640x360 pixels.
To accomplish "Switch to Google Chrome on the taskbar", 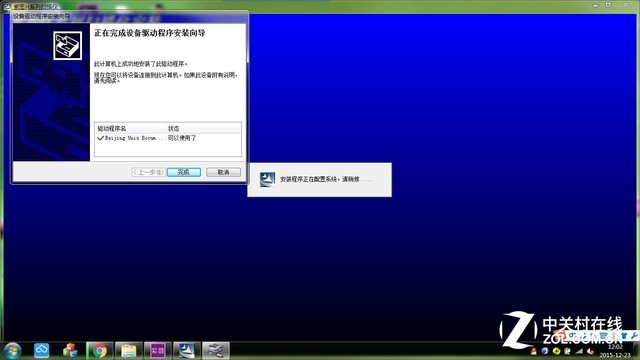I will click(100, 351).
